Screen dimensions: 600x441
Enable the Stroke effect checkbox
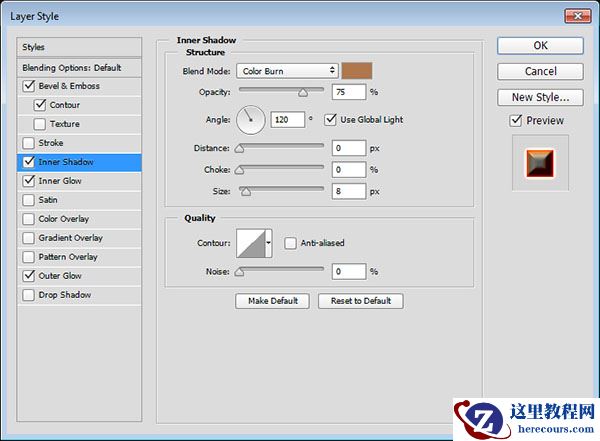click(x=29, y=143)
